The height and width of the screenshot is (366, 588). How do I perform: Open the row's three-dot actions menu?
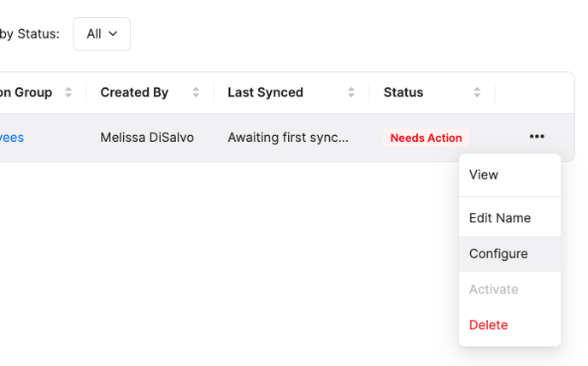[536, 137]
